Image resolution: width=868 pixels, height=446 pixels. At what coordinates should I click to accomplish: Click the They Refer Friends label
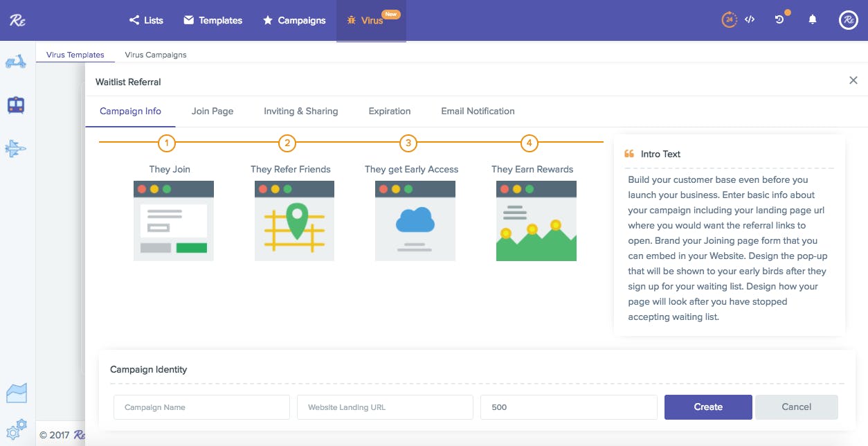[x=291, y=169]
